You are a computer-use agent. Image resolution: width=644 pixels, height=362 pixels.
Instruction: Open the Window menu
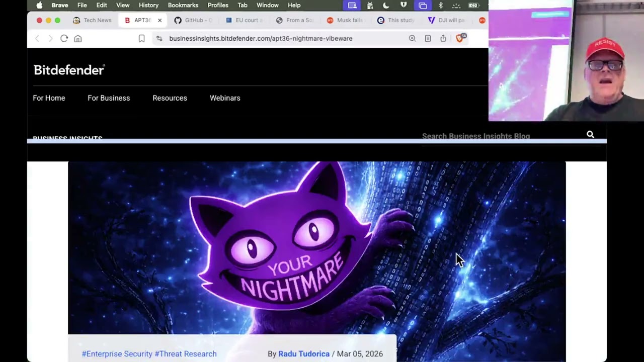coord(268,6)
